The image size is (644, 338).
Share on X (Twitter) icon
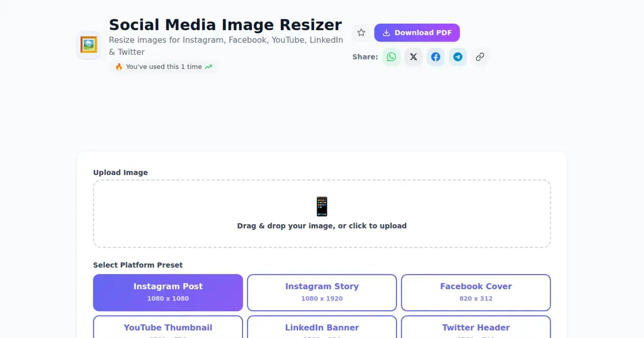(413, 57)
